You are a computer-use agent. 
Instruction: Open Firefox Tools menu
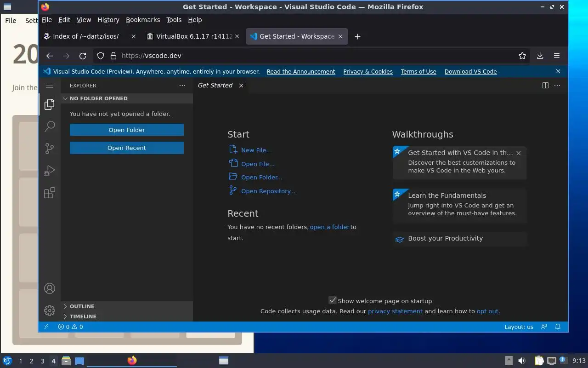174,20
